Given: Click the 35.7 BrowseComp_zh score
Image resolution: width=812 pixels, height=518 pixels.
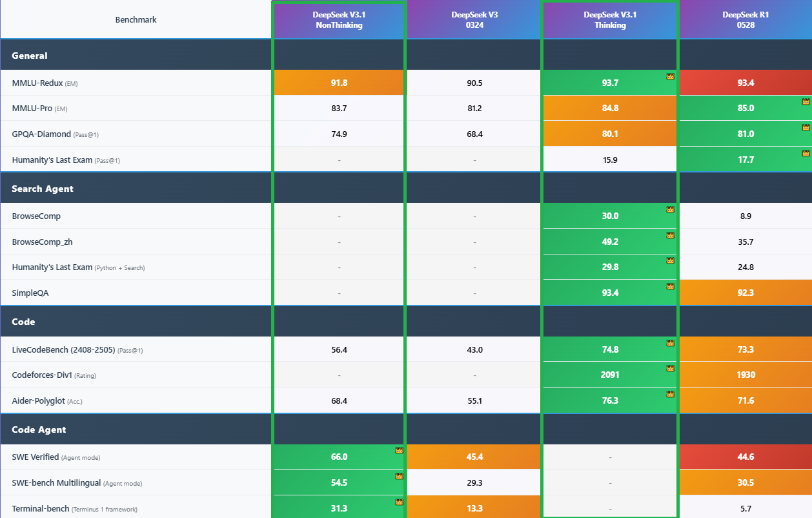Looking at the screenshot, I should 746,242.
